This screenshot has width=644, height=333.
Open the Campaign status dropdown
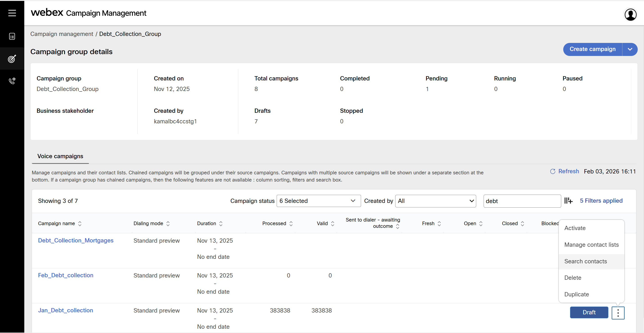[319, 201]
